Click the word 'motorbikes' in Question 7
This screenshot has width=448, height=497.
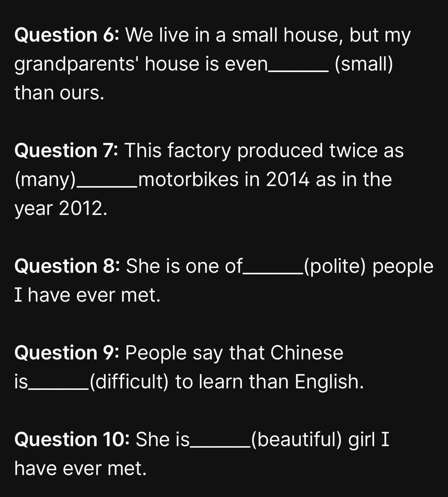click(x=188, y=179)
